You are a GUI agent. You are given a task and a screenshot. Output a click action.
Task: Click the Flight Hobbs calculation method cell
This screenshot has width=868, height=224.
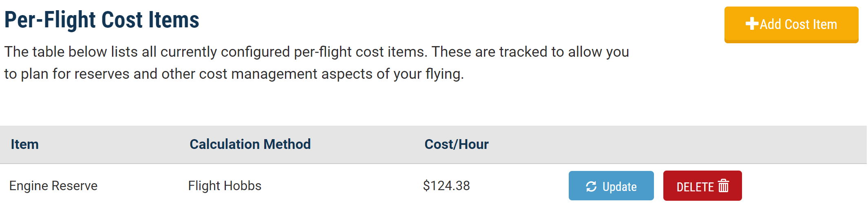point(225,186)
